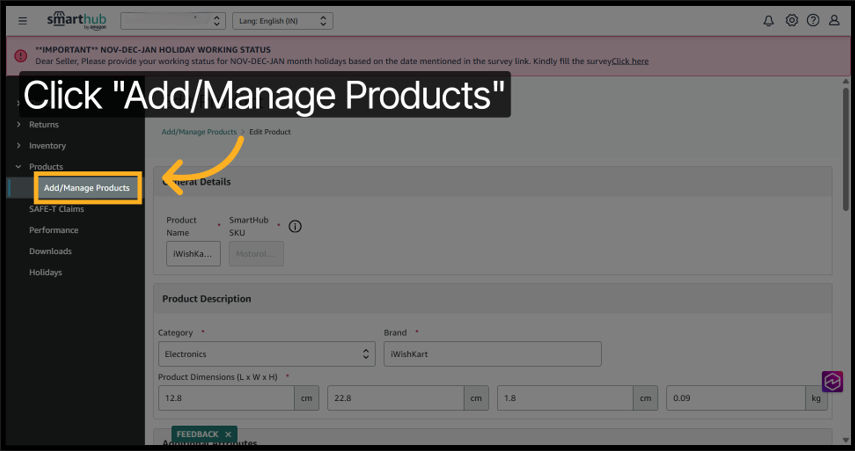Click the info icon beside SmartHub SKU
This screenshot has width=855, height=451.
[295, 226]
